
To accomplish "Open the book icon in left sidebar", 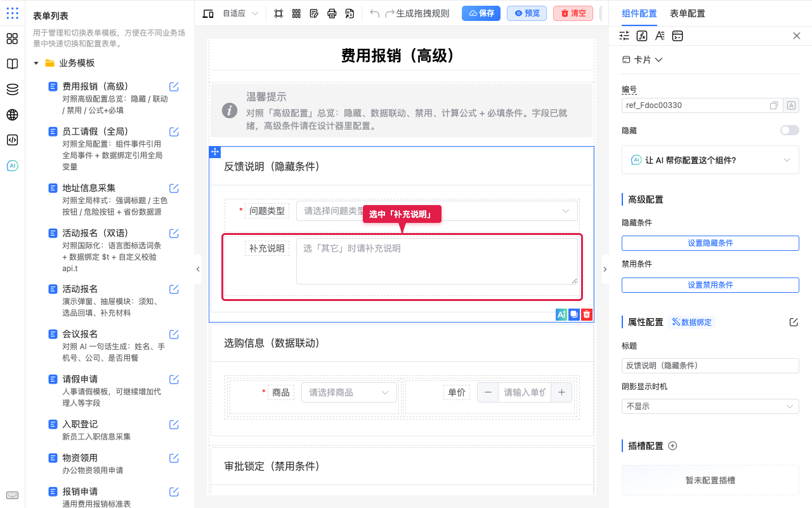I will coord(12,64).
